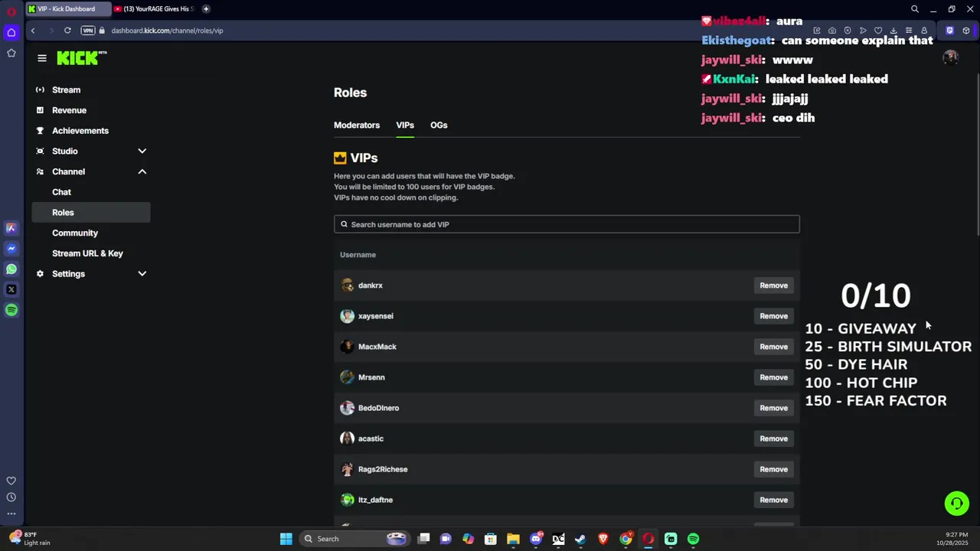Screen dimensions: 980x551
Task: Remove Itz_dafne from VIPs
Action: (x=773, y=500)
